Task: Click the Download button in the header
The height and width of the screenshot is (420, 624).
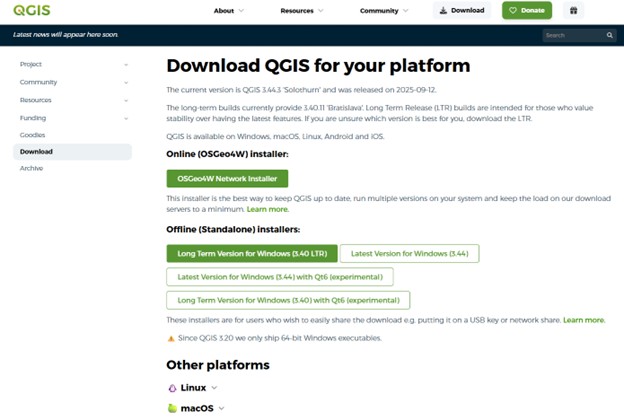Action: [462, 10]
